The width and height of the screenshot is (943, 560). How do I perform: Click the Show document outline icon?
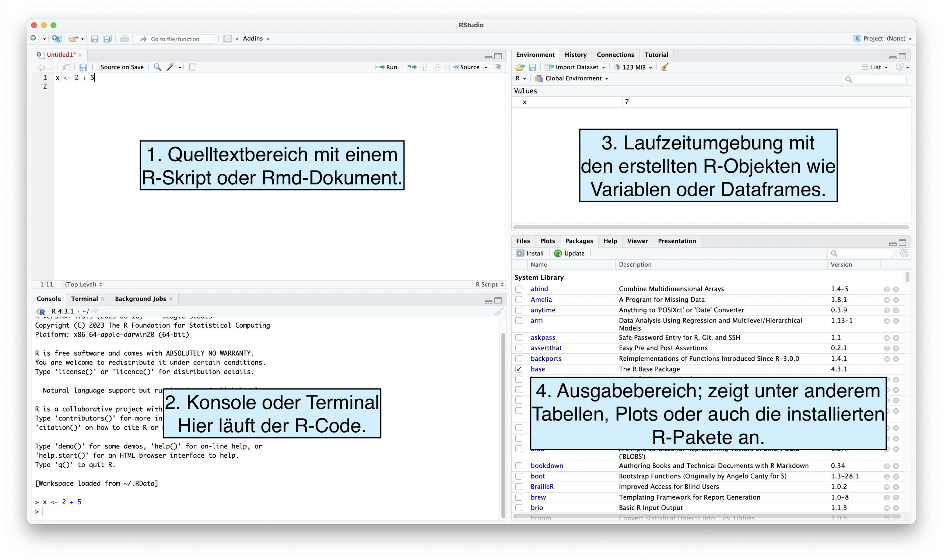498,67
